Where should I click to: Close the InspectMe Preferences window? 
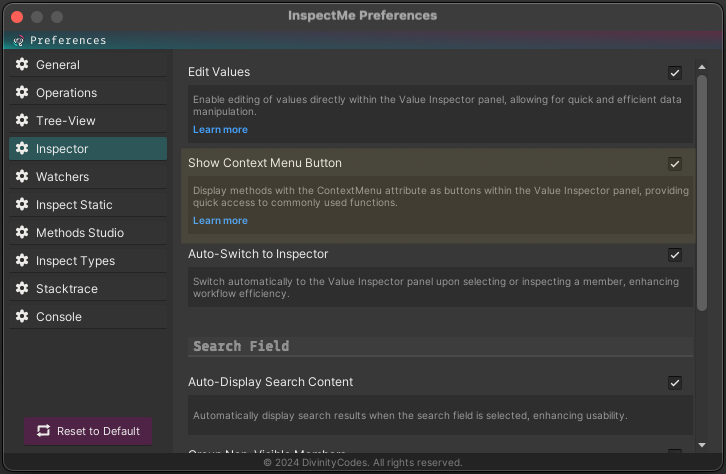click(17, 17)
